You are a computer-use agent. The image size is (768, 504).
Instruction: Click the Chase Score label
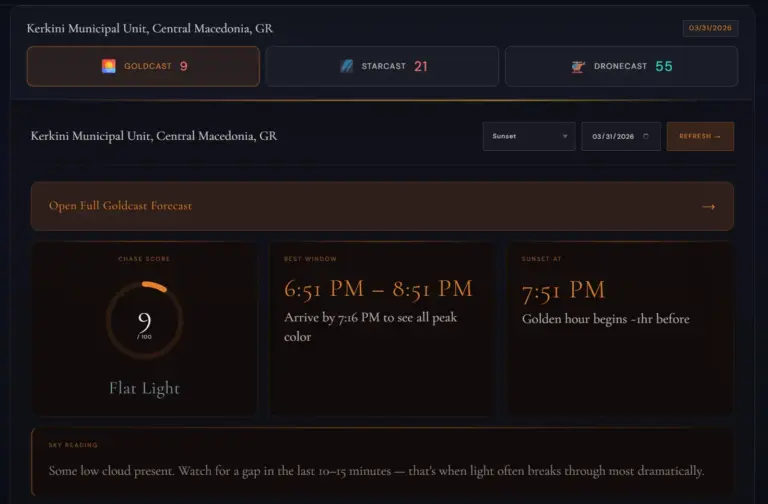pyautogui.click(x=144, y=259)
